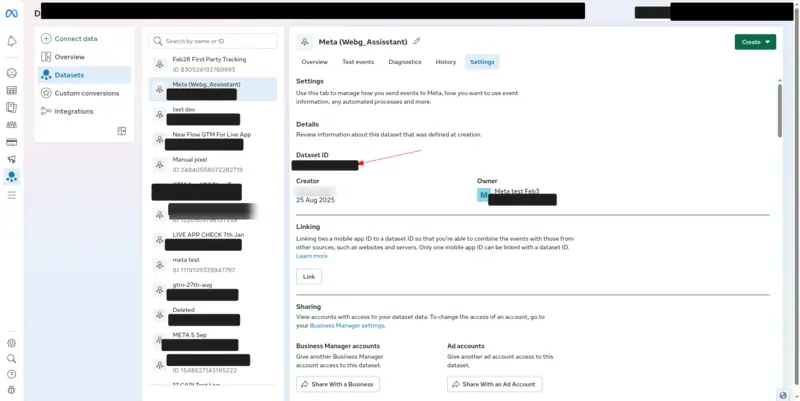Click the ID 1119109339947797 text
This screenshot has height=401, width=800.
(204, 270)
